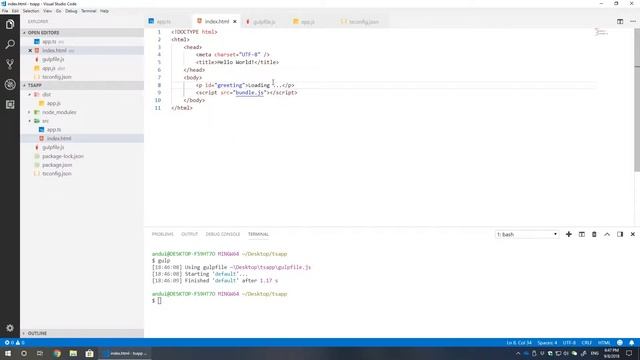Maximize the terminal panel with up arrow

[x=607, y=234]
